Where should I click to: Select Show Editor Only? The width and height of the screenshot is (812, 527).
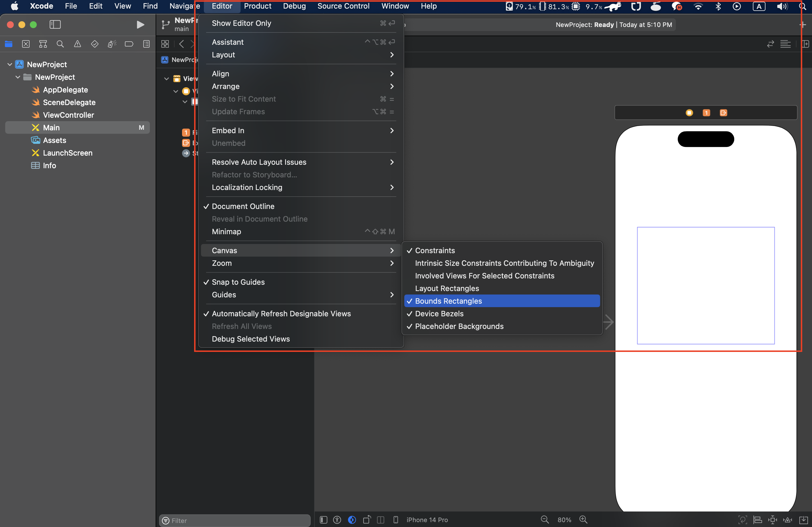coord(301,23)
